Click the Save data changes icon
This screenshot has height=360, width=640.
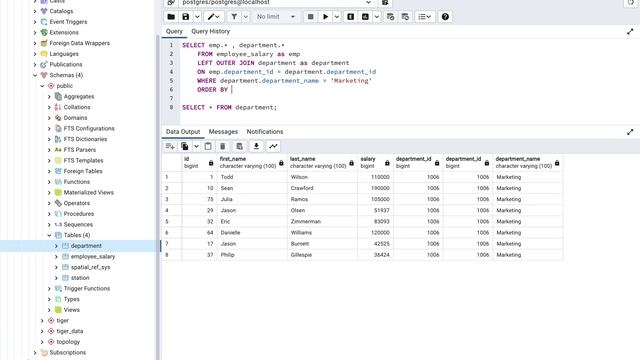pyautogui.click(x=240, y=146)
